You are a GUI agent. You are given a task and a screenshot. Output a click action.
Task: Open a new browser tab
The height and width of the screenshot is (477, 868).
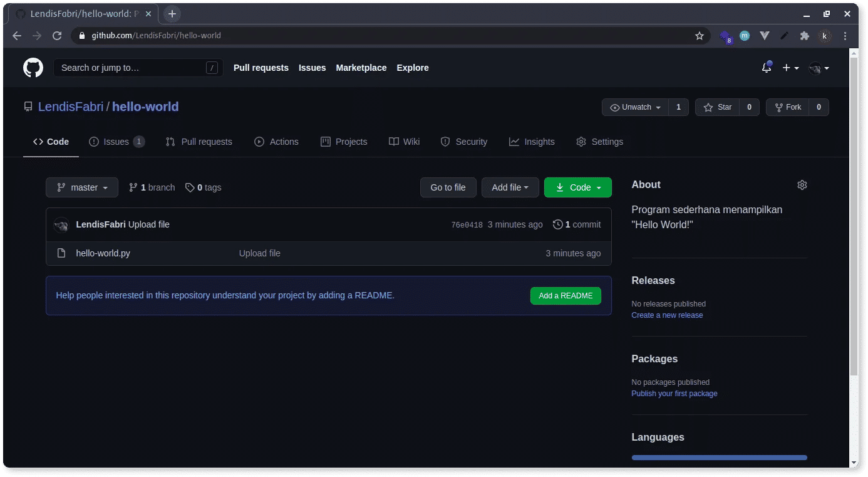(172, 14)
